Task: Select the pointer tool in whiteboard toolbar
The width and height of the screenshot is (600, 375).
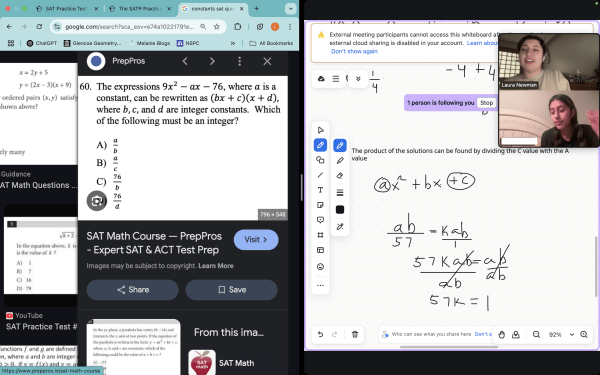Action: pos(320,130)
